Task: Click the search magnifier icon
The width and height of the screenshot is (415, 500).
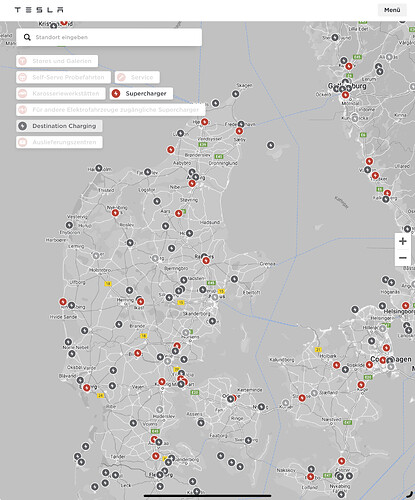Action: click(x=27, y=37)
